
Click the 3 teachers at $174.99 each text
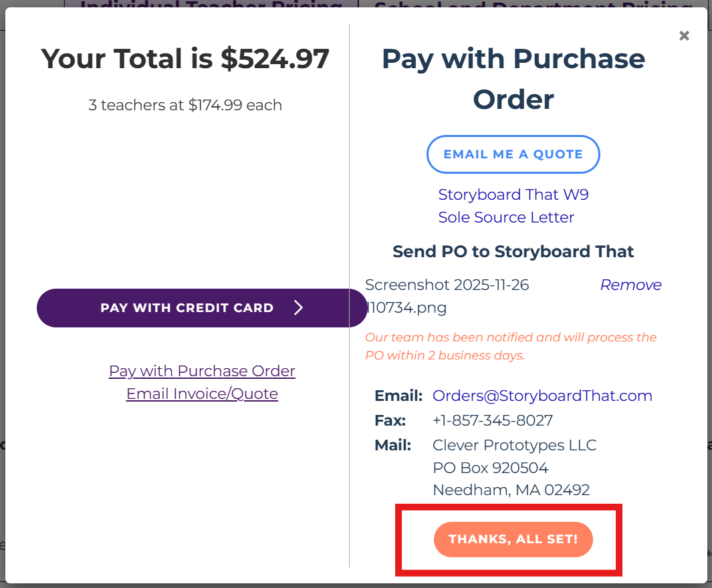(x=185, y=105)
